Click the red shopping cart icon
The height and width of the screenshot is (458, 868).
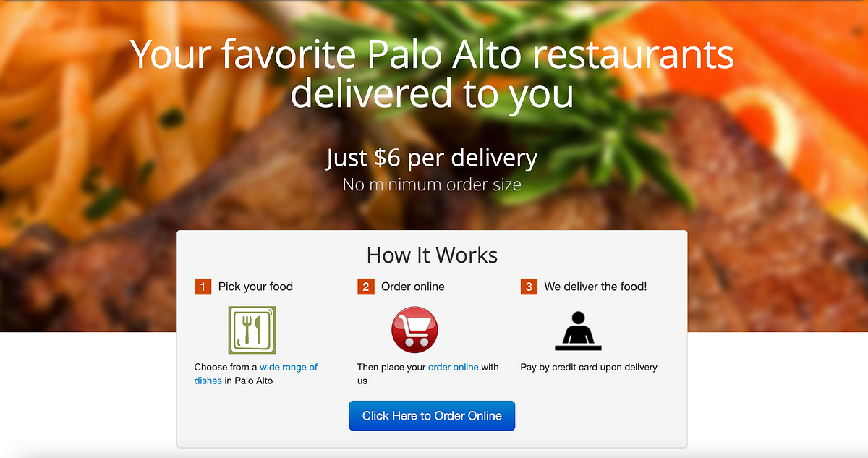414,330
